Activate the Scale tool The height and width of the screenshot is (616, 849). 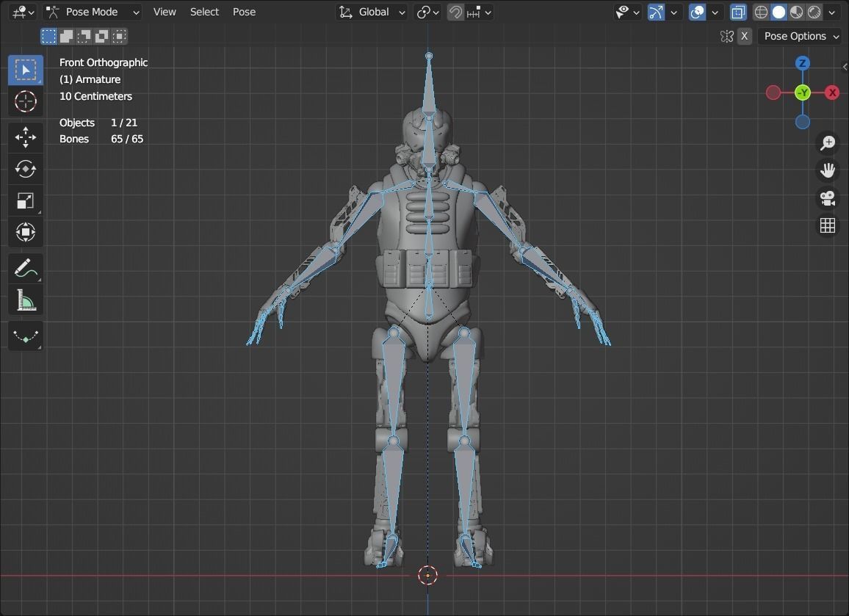coord(26,201)
